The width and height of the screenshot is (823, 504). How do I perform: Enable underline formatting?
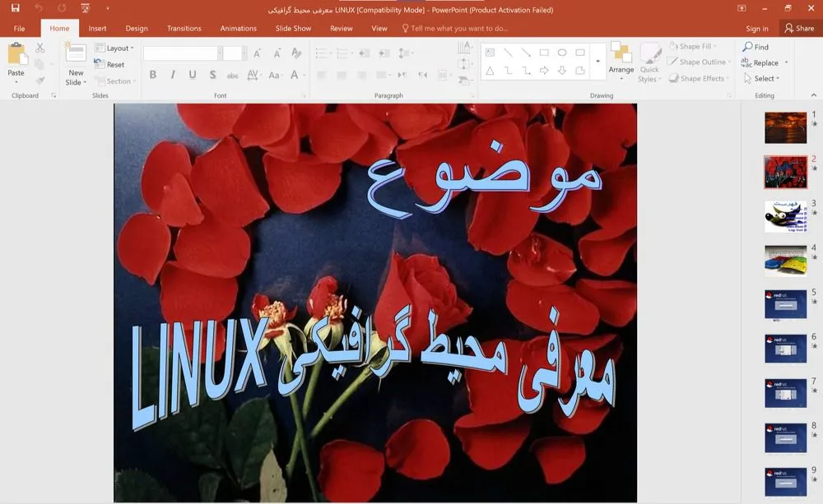click(191, 74)
